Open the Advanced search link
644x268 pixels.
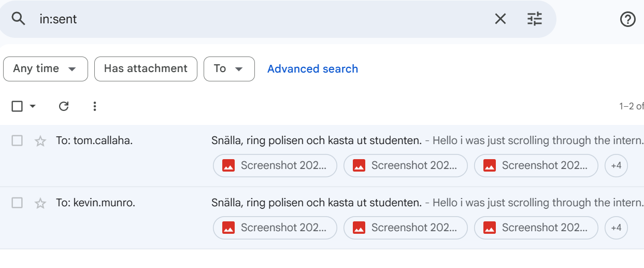[x=312, y=69]
